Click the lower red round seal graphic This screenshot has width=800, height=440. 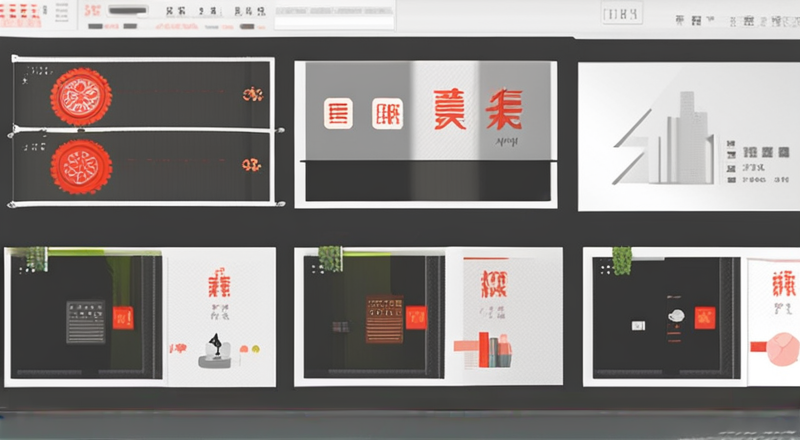(81, 167)
